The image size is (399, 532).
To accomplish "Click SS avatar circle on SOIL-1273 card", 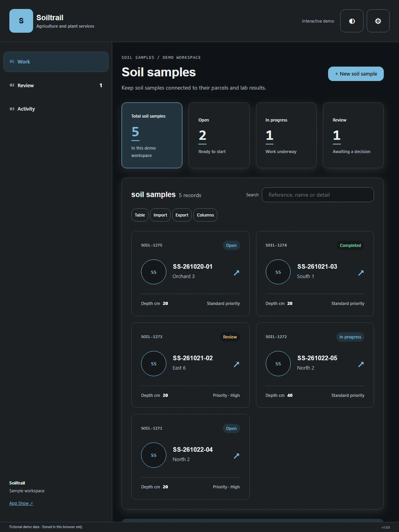I will click(154, 364).
